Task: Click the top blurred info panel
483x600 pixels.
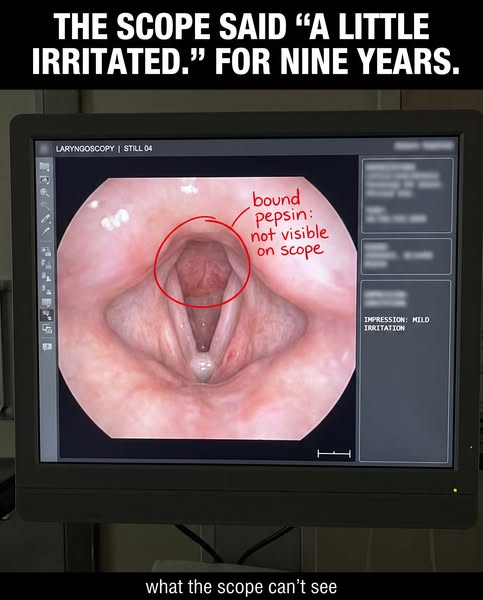Action: coord(406,195)
